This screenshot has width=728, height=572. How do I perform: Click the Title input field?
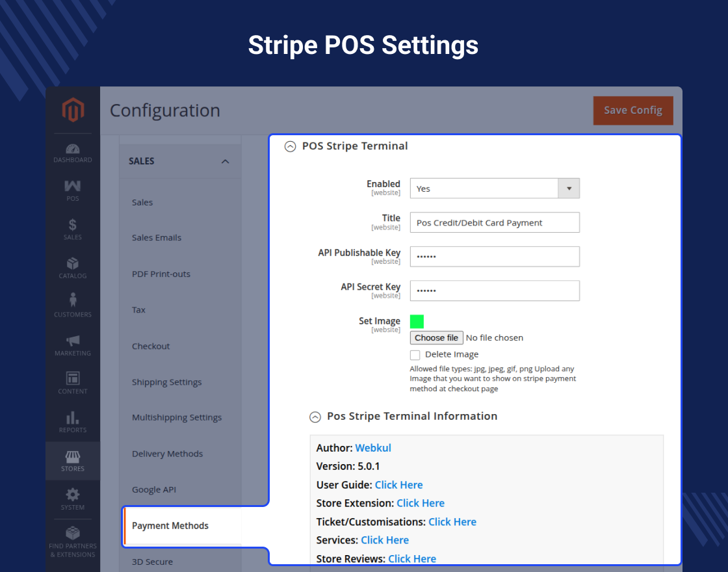pos(495,222)
